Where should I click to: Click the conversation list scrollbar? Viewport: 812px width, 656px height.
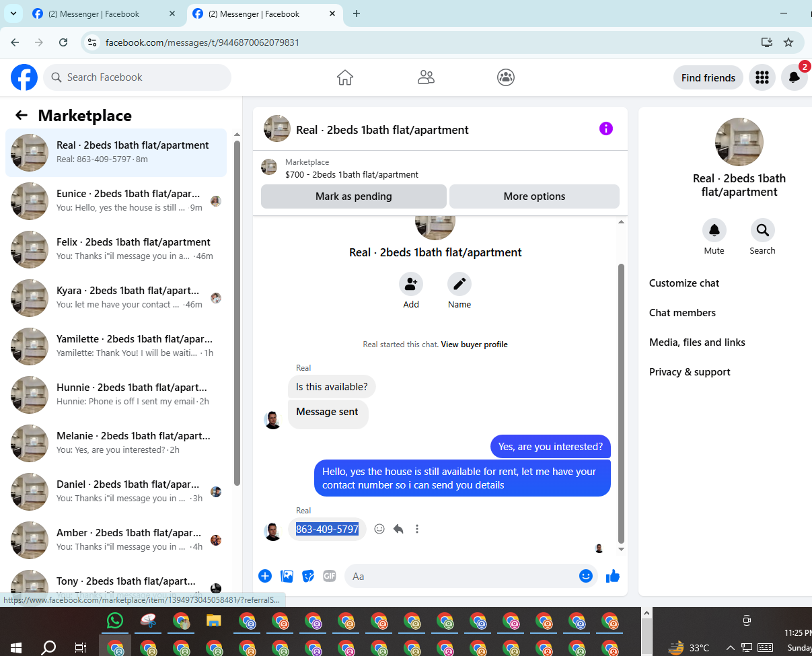pyautogui.click(x=237, y=313)
